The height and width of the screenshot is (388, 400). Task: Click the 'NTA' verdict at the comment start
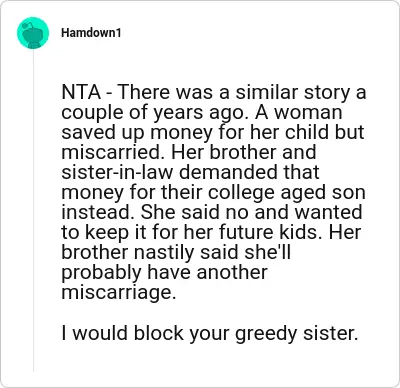click(x=81, y=93)
